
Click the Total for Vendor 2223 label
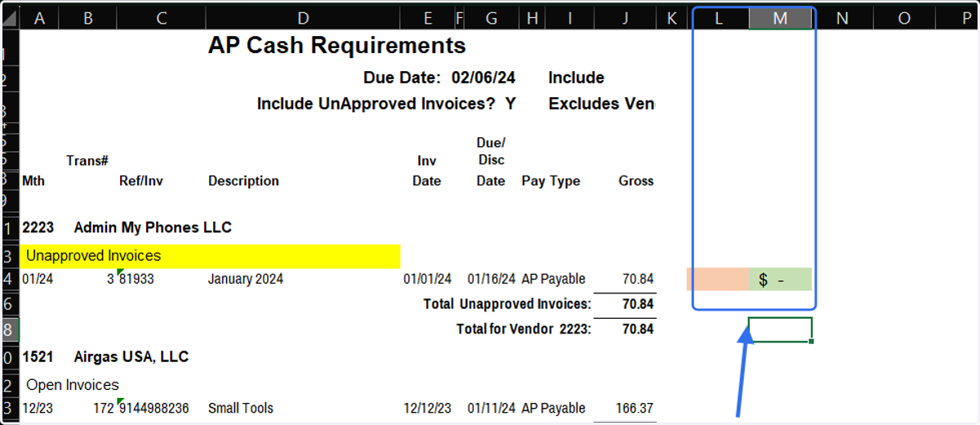point(524,329)
